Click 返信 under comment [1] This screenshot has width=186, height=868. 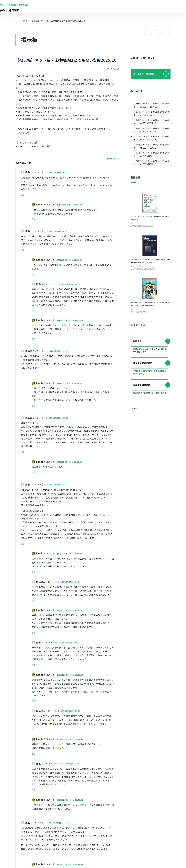pyautogui.click(x=23, y=195)
